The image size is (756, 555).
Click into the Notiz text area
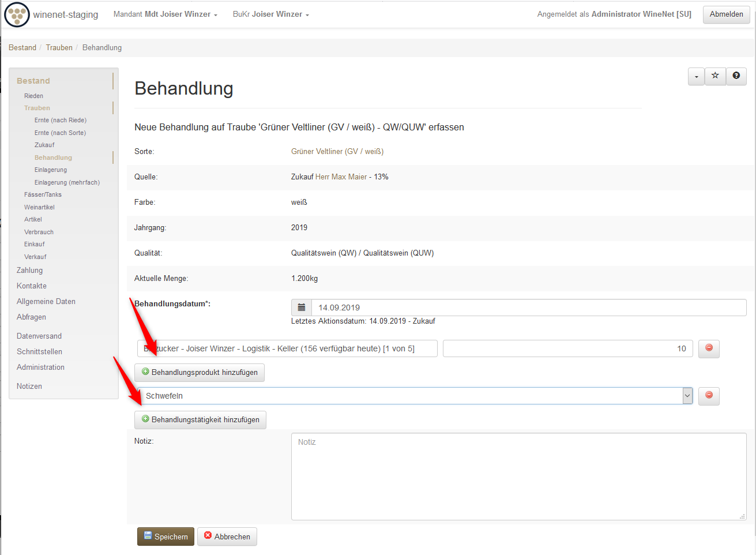[518, 477]
